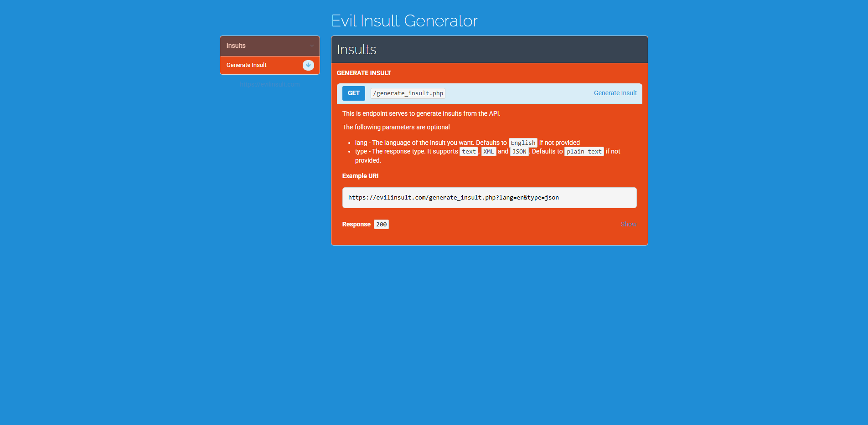868x425 pixels.
Task: Click the circular arrow icon beside Generate Insult
Action: [308, 65]
